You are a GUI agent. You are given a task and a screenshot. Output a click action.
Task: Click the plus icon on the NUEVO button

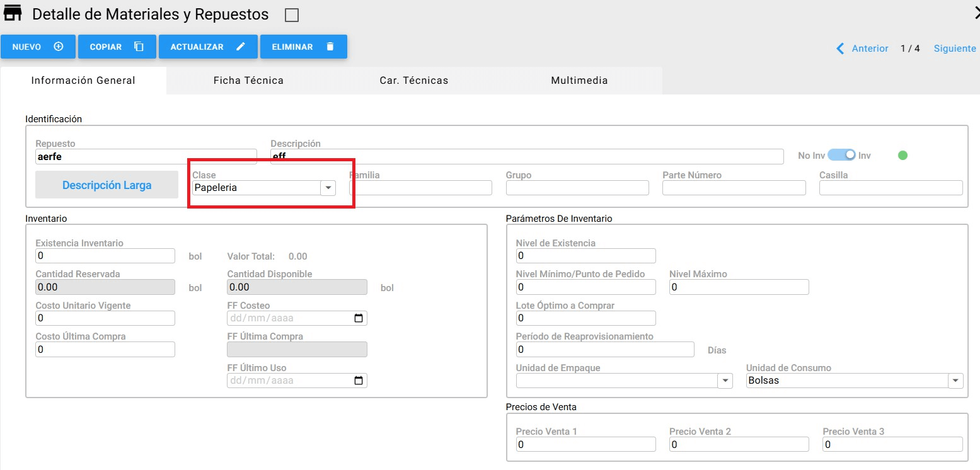(59, 47)
